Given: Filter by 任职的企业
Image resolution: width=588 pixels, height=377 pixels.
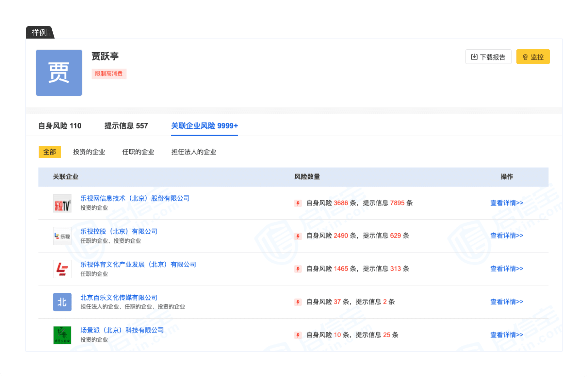Looking at the screenshot, I should pyautogui.click(x=138, y=152).
